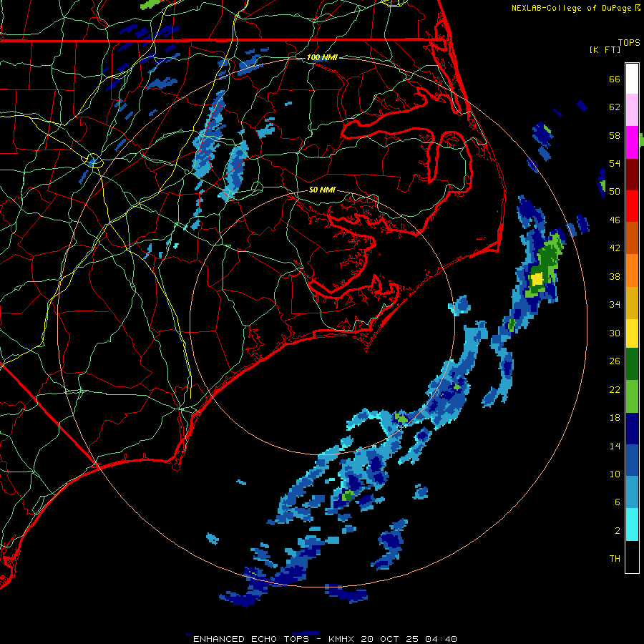
Task: Click the white legend swatch for 66 kft
Action: click(x=632, y=79)
